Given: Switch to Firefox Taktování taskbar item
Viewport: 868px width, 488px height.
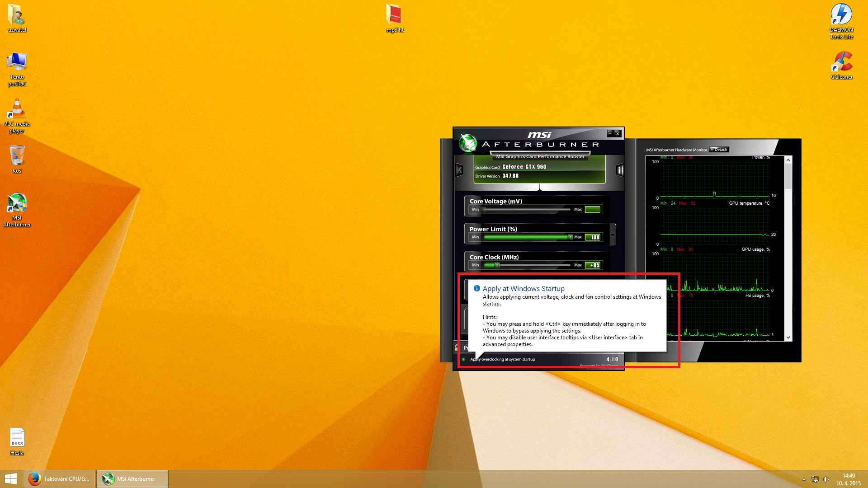Looking at the screenshot, I should click(x=60, y=479).
